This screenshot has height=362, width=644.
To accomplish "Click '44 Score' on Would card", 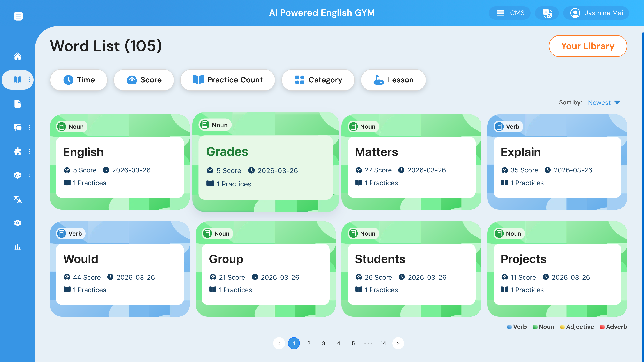I will 87,277.
